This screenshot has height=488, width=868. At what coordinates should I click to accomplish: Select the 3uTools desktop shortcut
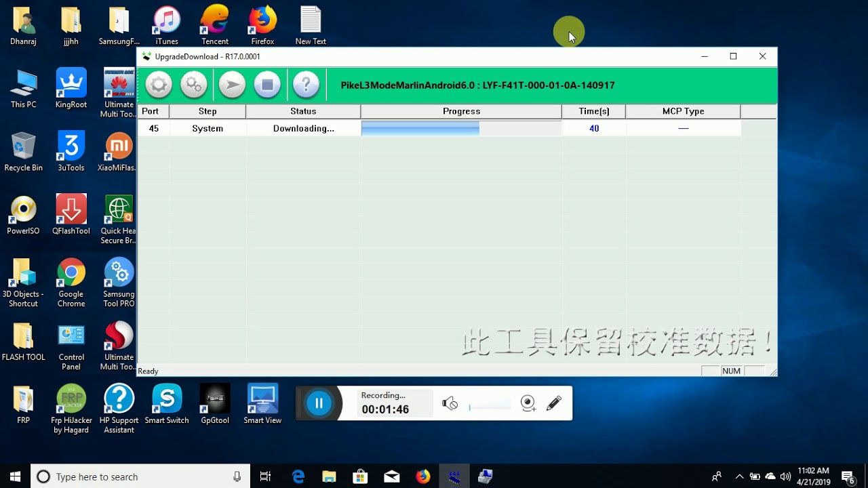click(x=71, y=152)
